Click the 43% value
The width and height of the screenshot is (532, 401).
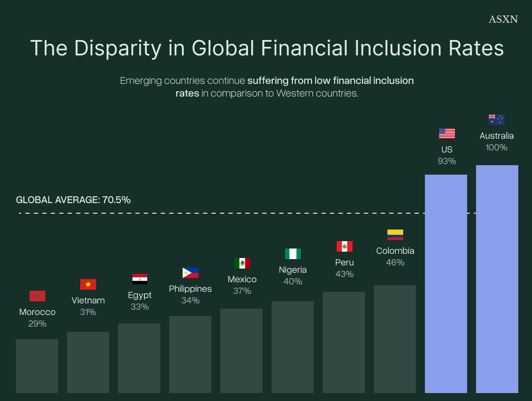click(x=344, y=274)
